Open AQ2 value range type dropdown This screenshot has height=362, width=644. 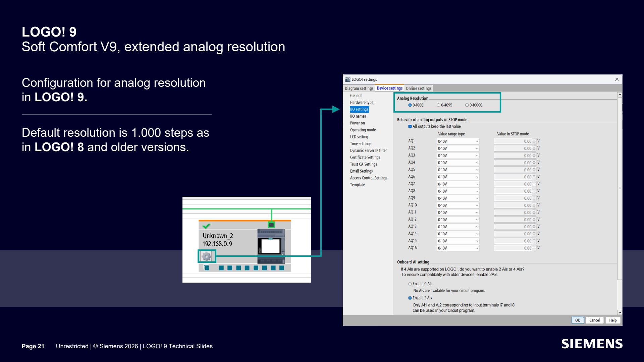[458, 148]
